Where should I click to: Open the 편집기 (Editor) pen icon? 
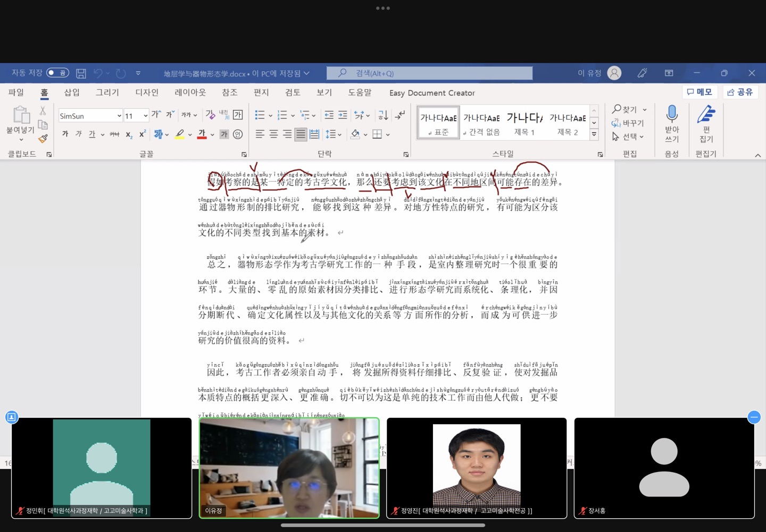click(x=706, y=123)
